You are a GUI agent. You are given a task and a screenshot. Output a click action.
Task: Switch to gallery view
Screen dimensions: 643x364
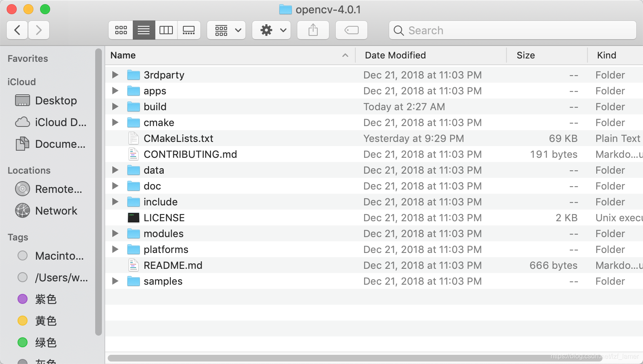pyautogui.click(x=189, y=30)
